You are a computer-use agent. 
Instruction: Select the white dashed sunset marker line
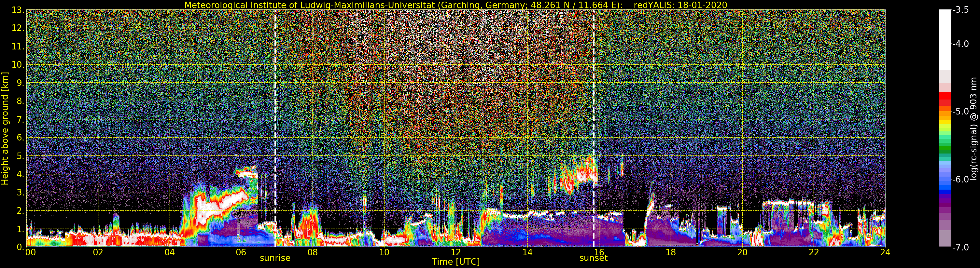tap(594, 128)
